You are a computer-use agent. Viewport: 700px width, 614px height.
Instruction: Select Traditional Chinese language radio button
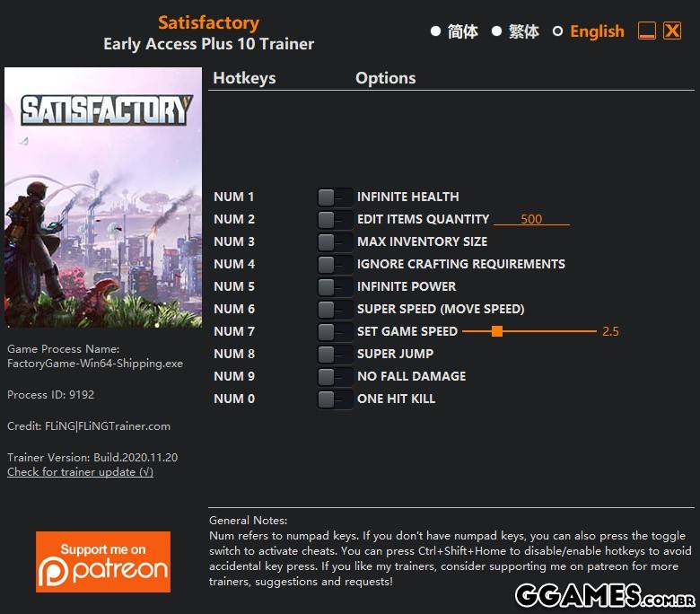point(496,31)
